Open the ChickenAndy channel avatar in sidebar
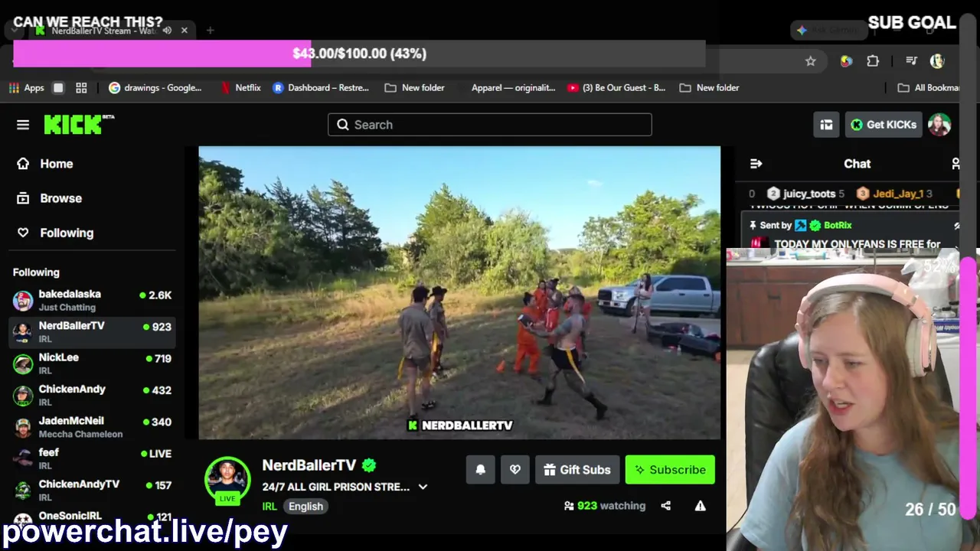Screen dimensions: 980x551 (x=23, y=395)
